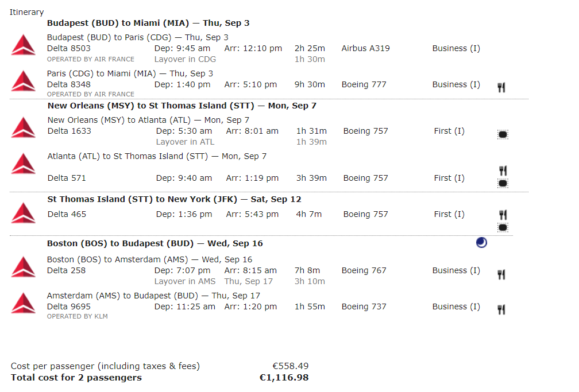Click the First (I) class for Delta 1633
The image size is (579, 392).
click(449, 131)
